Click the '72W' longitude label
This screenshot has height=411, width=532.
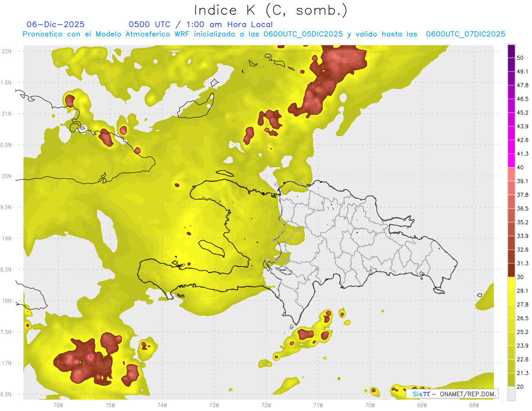pyautogui.click(x=266, y=405)
